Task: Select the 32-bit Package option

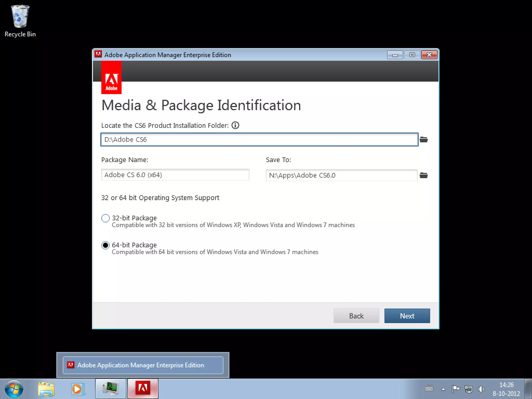Action: (105, 218)
